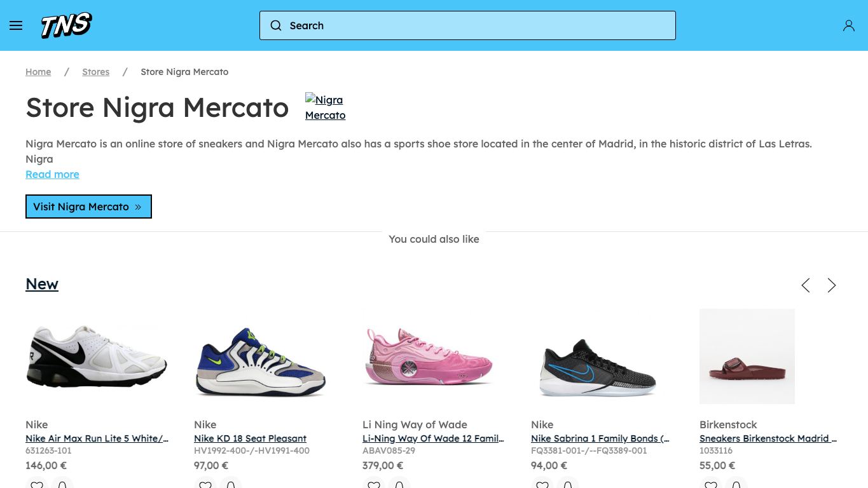Go to Home in the breadcrumb

38,72
